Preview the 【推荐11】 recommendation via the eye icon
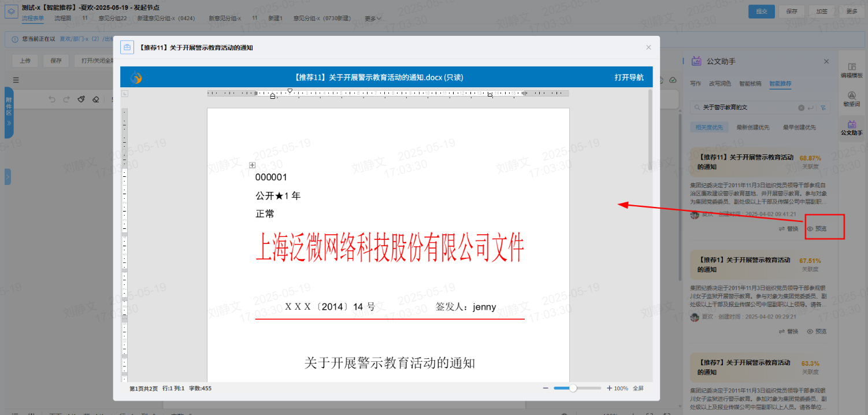The height and width of the screenshot is (415, 868). click(x=817, y=229)
